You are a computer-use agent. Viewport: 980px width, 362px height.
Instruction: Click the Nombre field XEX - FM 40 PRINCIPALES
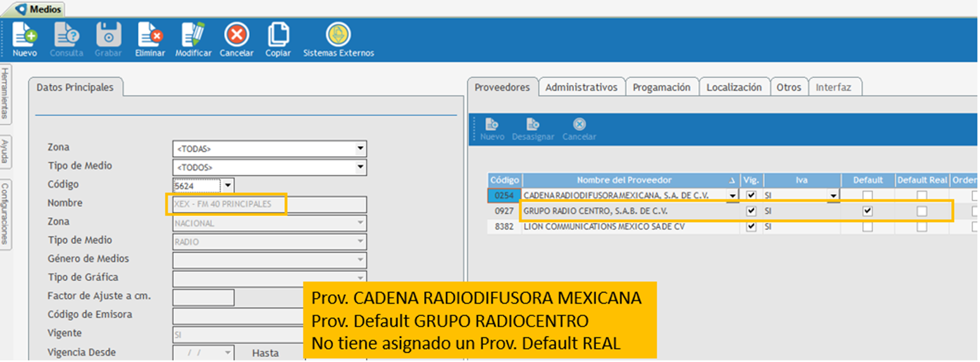pos(270,204)
